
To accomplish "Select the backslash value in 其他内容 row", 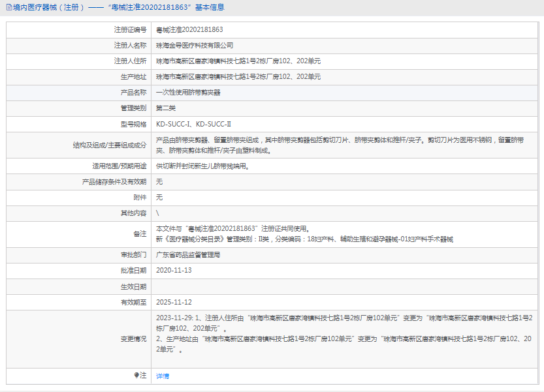I will tap(157, 213).
